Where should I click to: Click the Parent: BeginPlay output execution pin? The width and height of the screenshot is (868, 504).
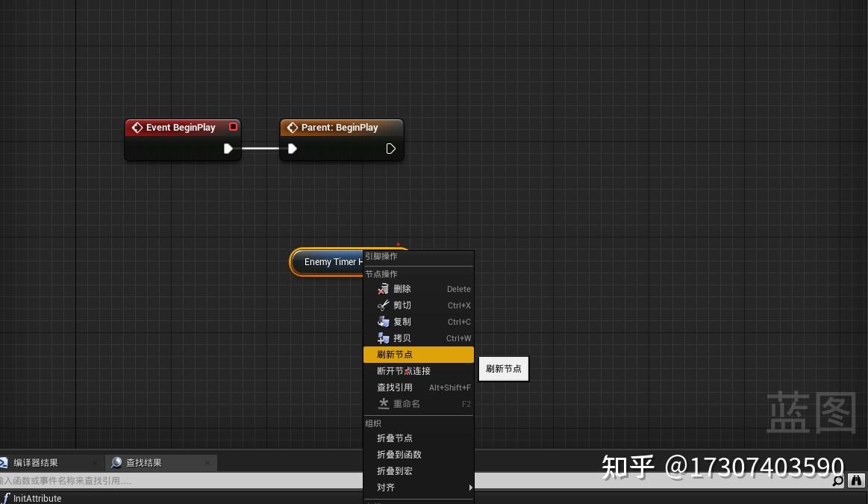tap(390, 149)
